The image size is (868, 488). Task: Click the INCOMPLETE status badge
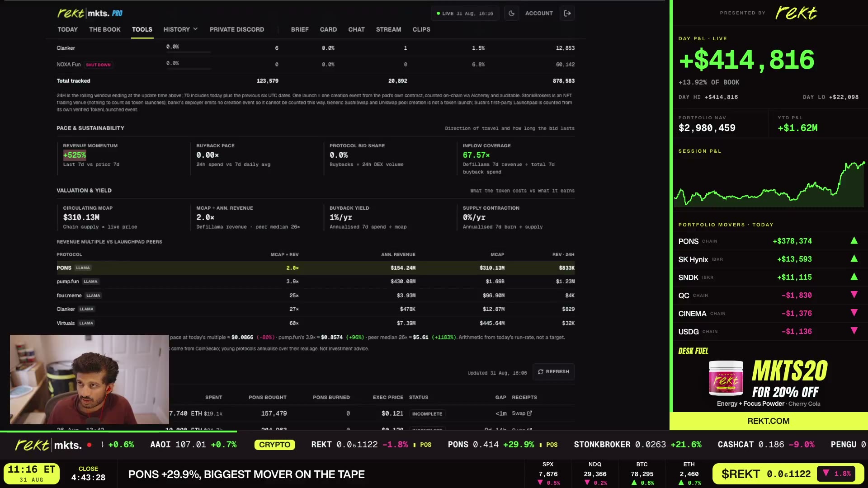point(427,414)
